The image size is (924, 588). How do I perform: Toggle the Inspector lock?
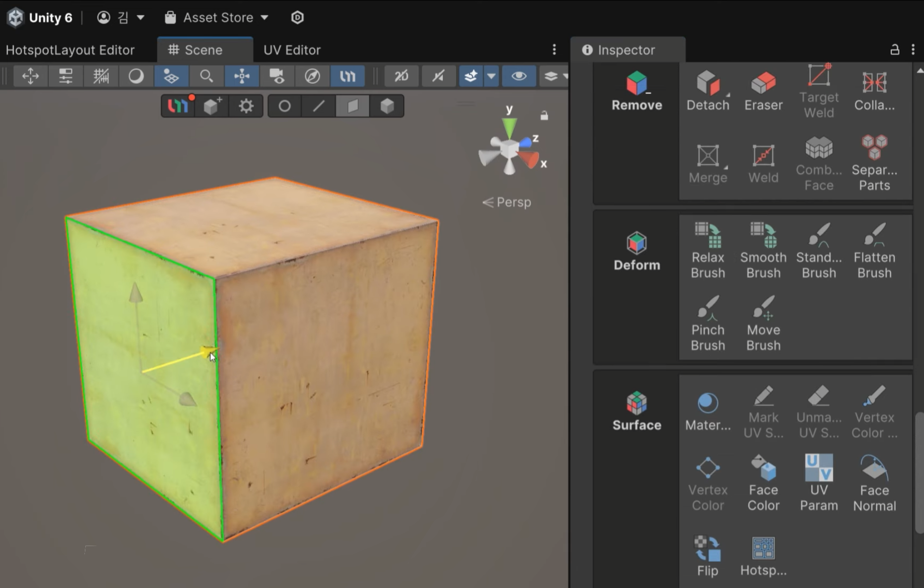[x=895, y=50]
